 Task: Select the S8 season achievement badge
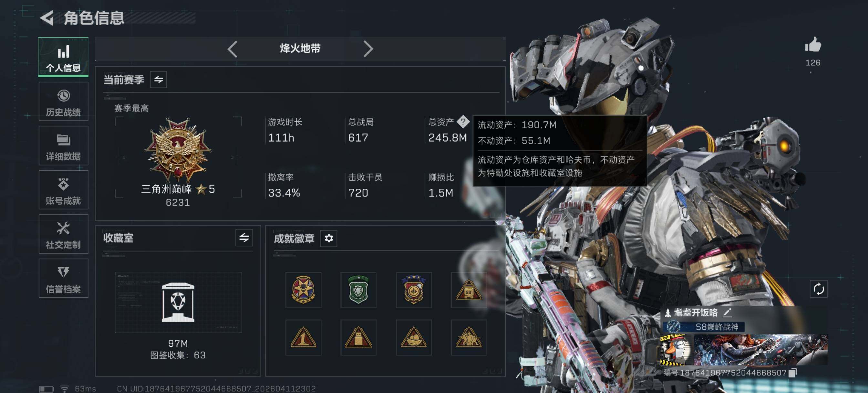469,290
